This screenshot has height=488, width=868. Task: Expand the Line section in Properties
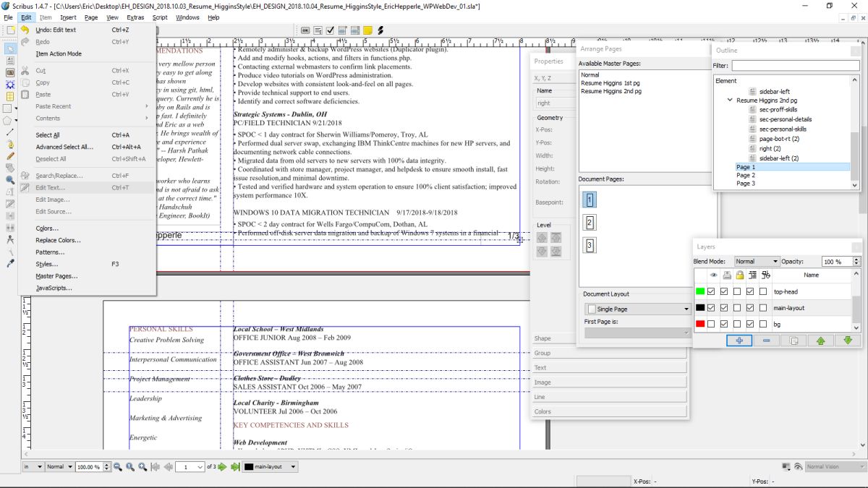click(x=609, y=397)
